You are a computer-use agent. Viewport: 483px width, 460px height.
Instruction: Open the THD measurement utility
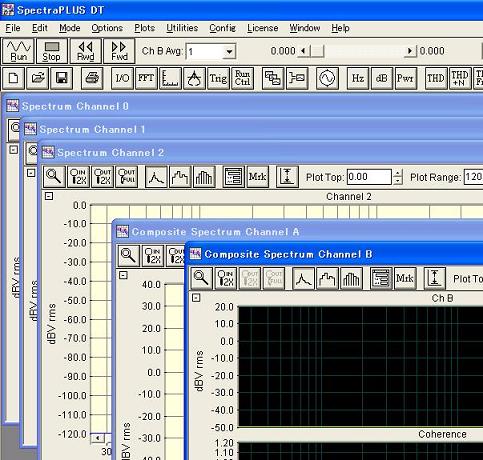[x=436, y=78]
